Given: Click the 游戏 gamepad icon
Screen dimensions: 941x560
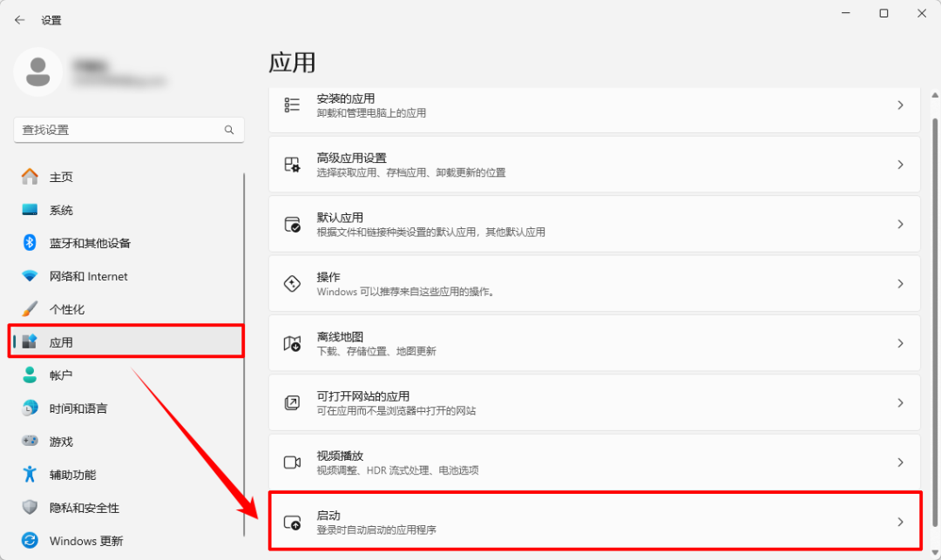Looking at the screenshot, I should (30, 442).
